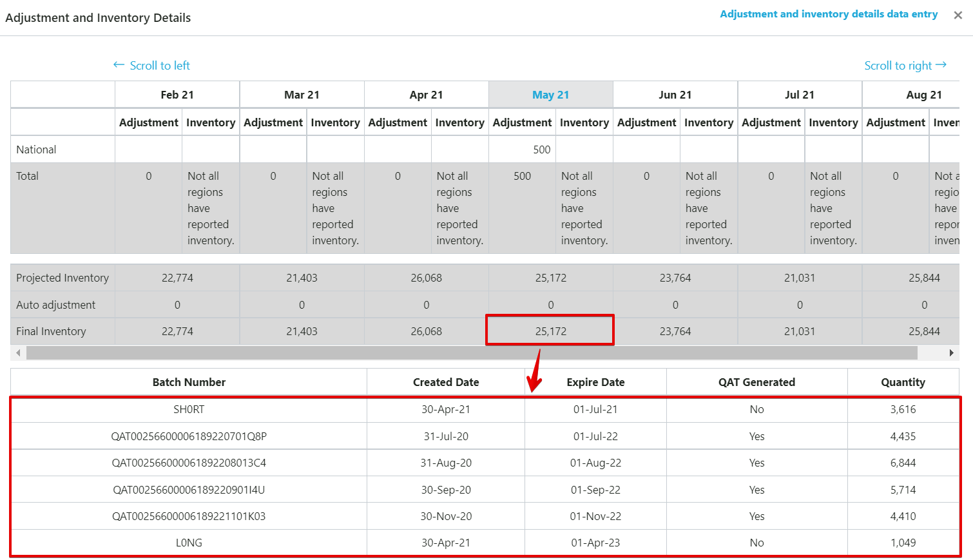Click Final Inventory value 22,774
The width and height of the screenshot is (973, 560).
177,331
